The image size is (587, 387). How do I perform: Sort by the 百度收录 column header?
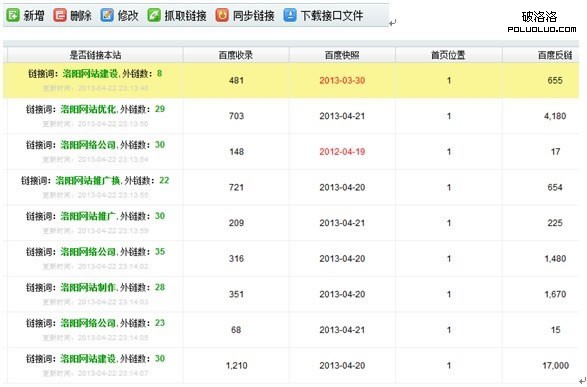coord(236,55)
